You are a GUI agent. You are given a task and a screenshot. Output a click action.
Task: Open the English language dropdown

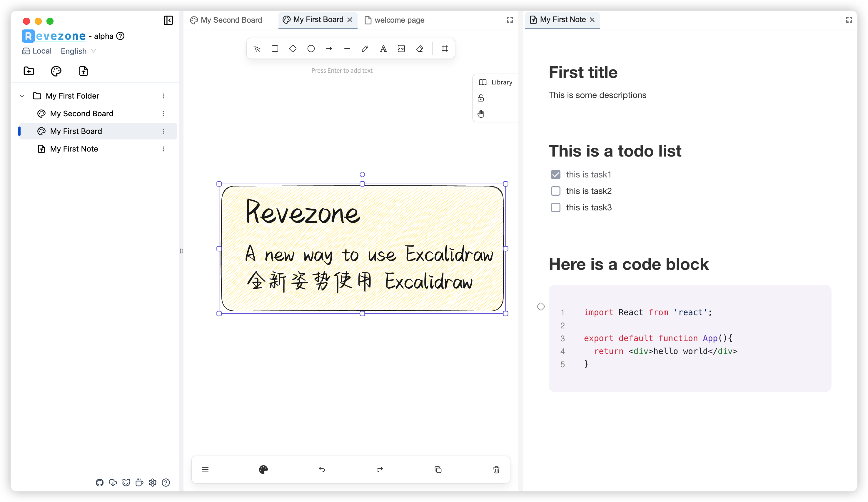pyautogui.click(x=78, y=51)
